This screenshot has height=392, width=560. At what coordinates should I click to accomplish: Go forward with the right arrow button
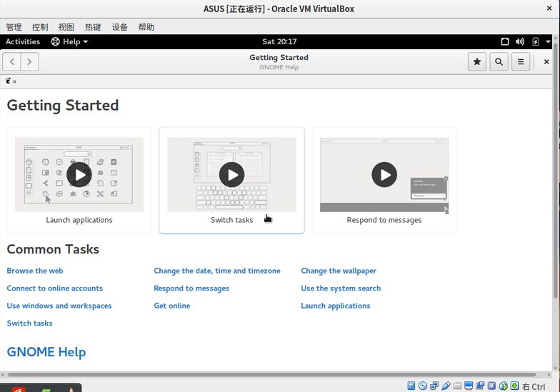pos(30,61)
